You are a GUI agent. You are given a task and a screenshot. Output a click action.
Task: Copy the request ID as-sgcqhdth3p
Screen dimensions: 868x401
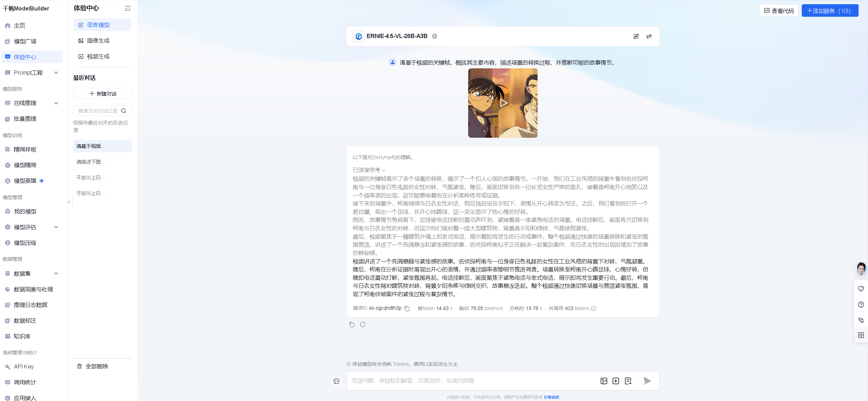[407, 309]
